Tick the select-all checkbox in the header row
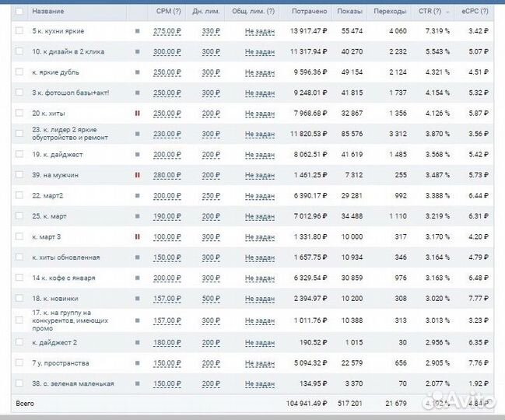 pos(19,12)
